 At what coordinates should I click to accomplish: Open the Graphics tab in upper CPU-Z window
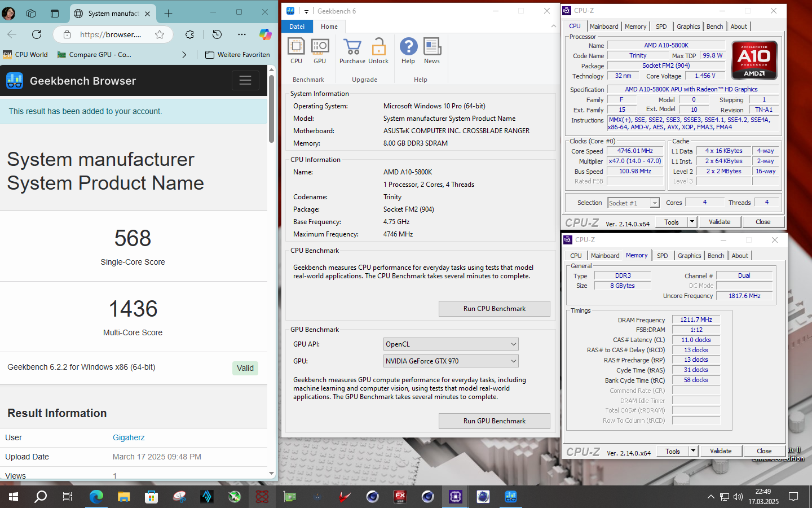(x=688, y=27)
